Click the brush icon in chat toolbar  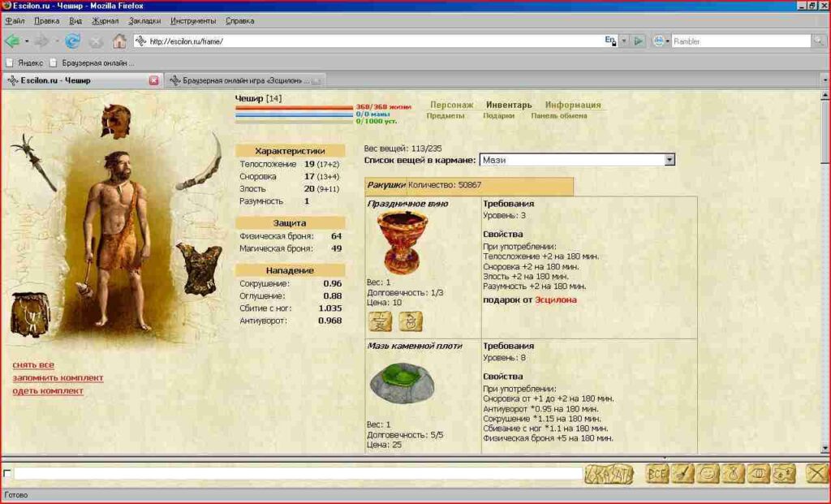click(x=683, y=473)
